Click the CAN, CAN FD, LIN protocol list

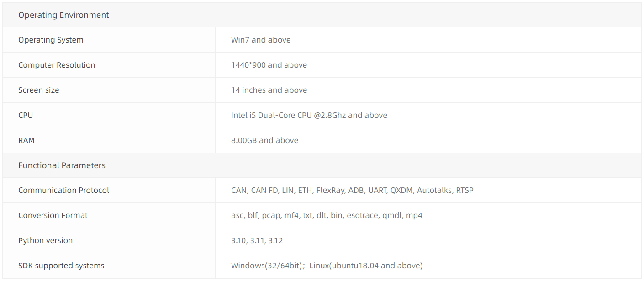[352, 190]
